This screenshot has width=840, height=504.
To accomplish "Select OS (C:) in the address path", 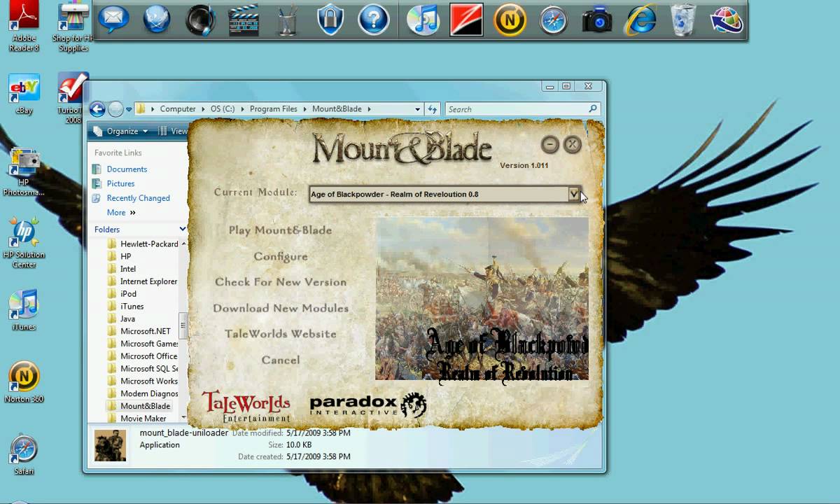I will pos(223,109).
